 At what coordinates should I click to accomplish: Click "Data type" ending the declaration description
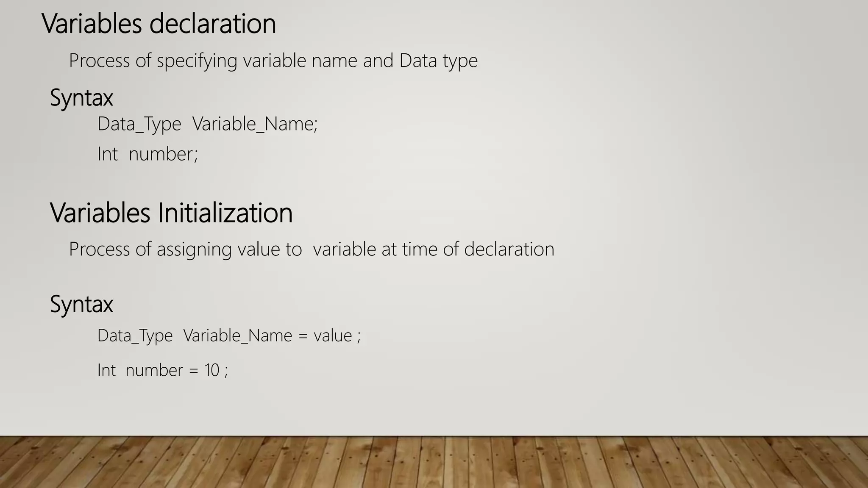click(x=438, y=61)
